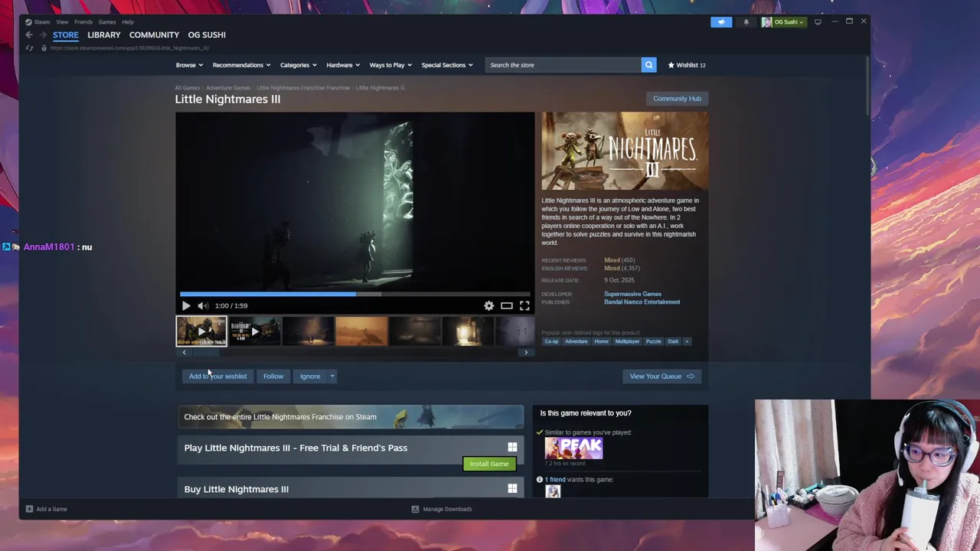Open the Community Hub

(x=677, y=99)
